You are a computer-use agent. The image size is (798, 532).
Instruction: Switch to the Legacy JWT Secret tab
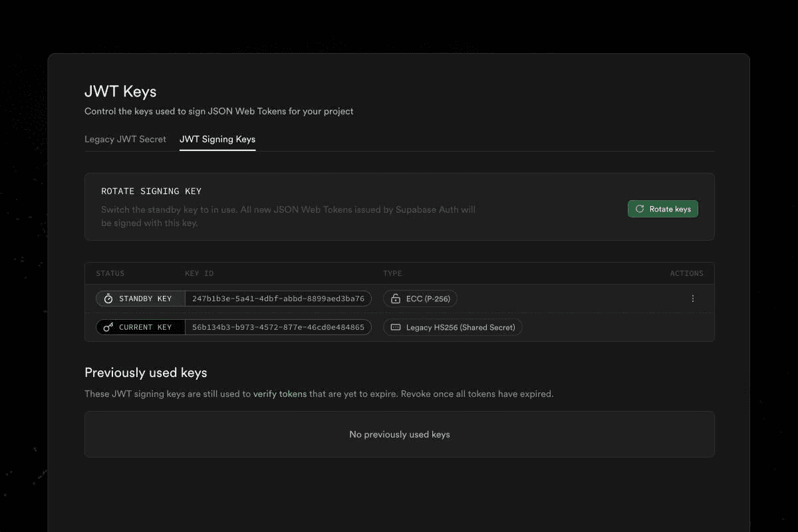pyautogui.click(x=125, y=139)
